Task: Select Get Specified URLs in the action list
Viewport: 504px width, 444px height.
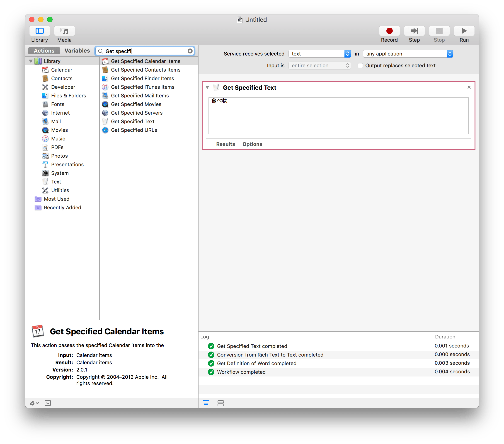Action: click(x=134, y=130)
